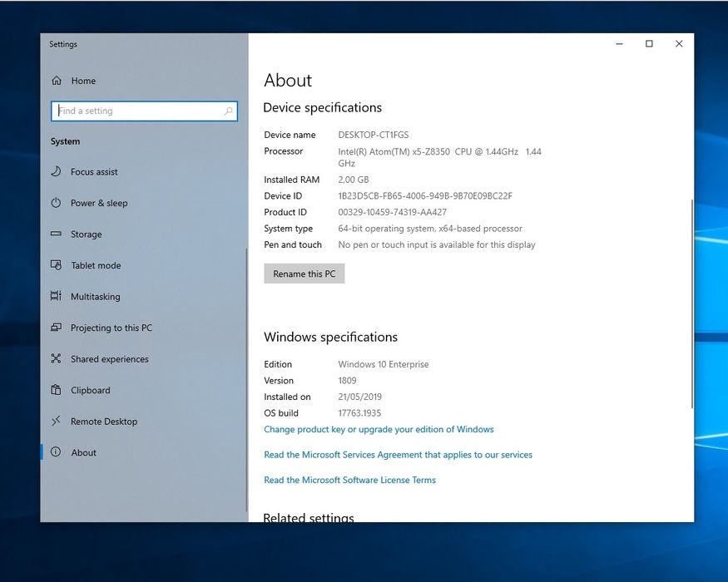Click the Find a setting field
Screen dimensions: 728x582
click(x=145, y=111)
